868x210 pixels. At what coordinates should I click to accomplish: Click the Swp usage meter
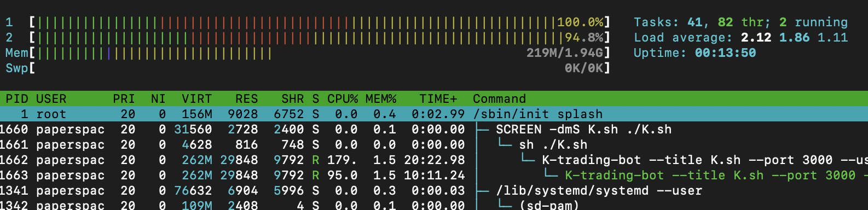pos(320,68)
